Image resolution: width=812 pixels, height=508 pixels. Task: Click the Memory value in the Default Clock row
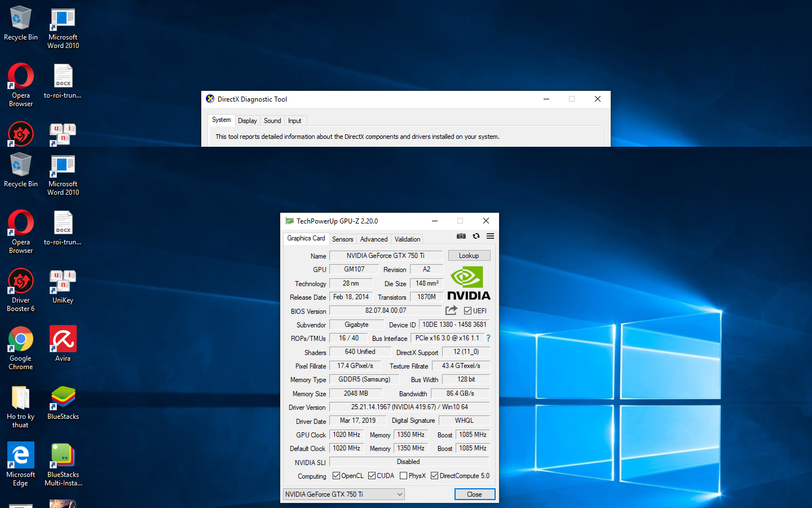[x=411, y=448]
